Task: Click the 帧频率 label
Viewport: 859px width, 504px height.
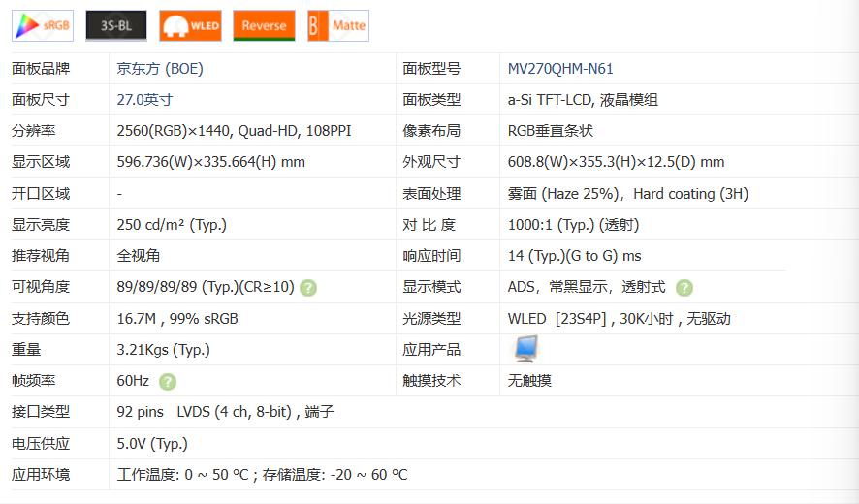Action: (33, 381)
